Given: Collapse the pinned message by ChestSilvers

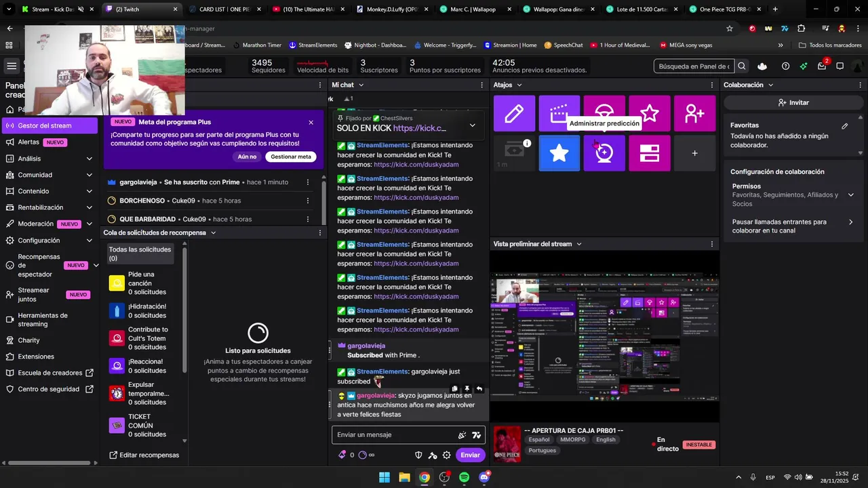Looking at the screenshot, I should tap(473, 125).
